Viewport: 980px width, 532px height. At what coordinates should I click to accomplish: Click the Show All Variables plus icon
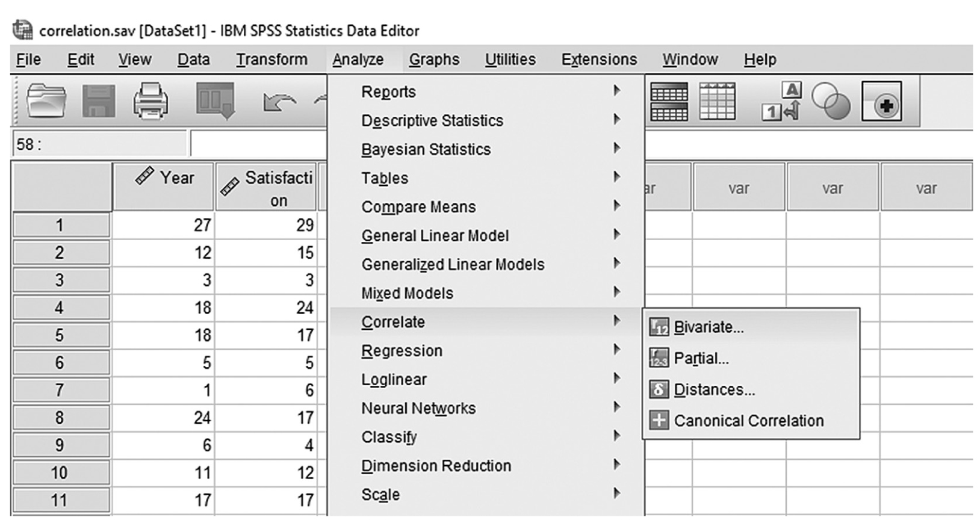[882, 101]
